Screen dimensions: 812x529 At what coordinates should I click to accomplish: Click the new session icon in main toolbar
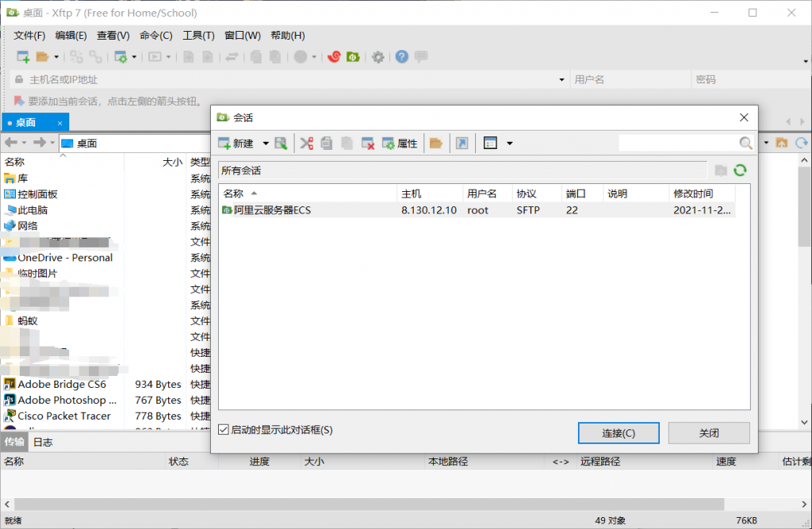pyautogui.click(x=23, y=57)
